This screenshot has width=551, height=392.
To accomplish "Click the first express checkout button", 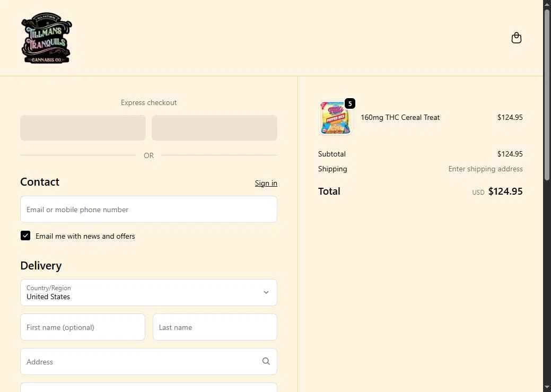I will coord(83,128).
